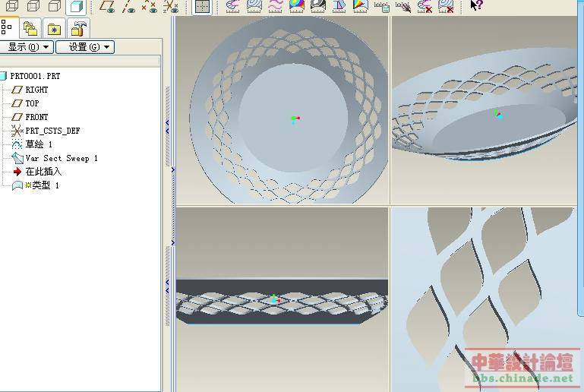584x392 pixels.
Task: Open the rainbow shaded curvature analysis tool
Action: click(x=296, y=7)
